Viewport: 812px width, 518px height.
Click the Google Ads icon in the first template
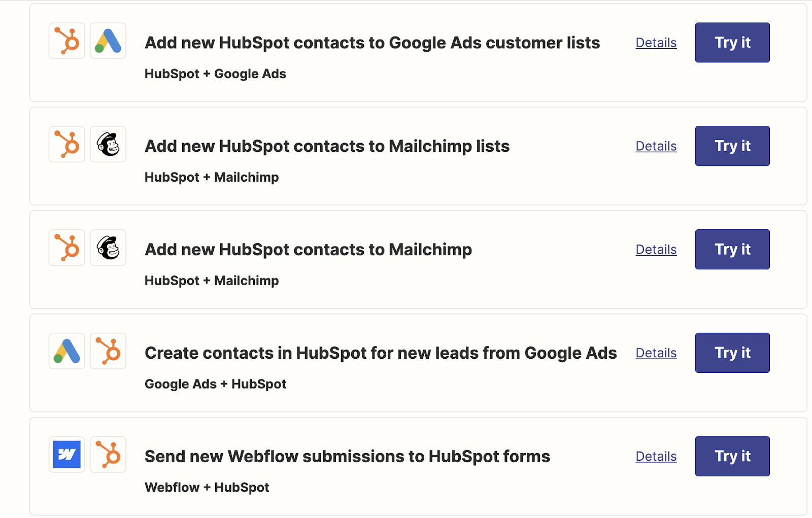(108, 41)
